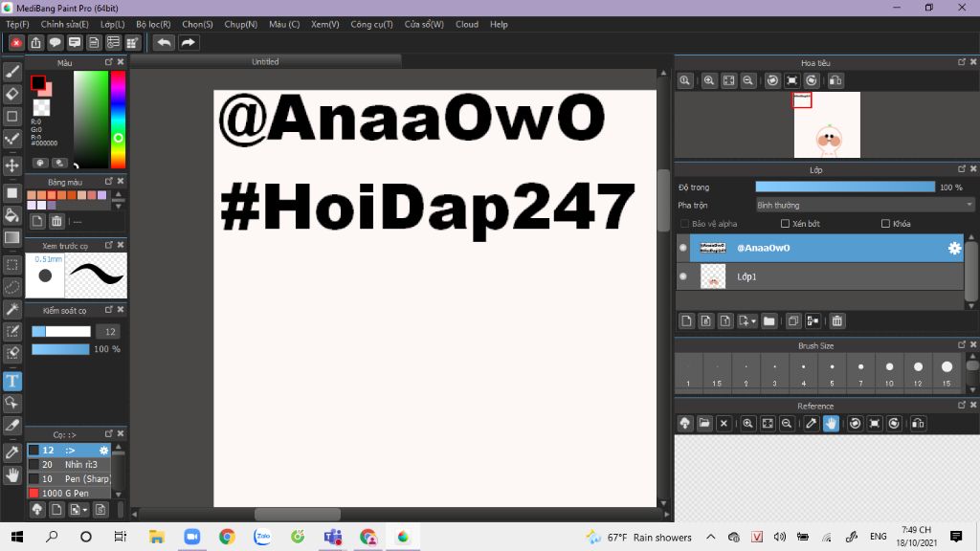The width and height of the screenshot is (980, 551).
Task: Zoom out on the Hoa tiêu navigator
Action: click(x=747, y=80)
